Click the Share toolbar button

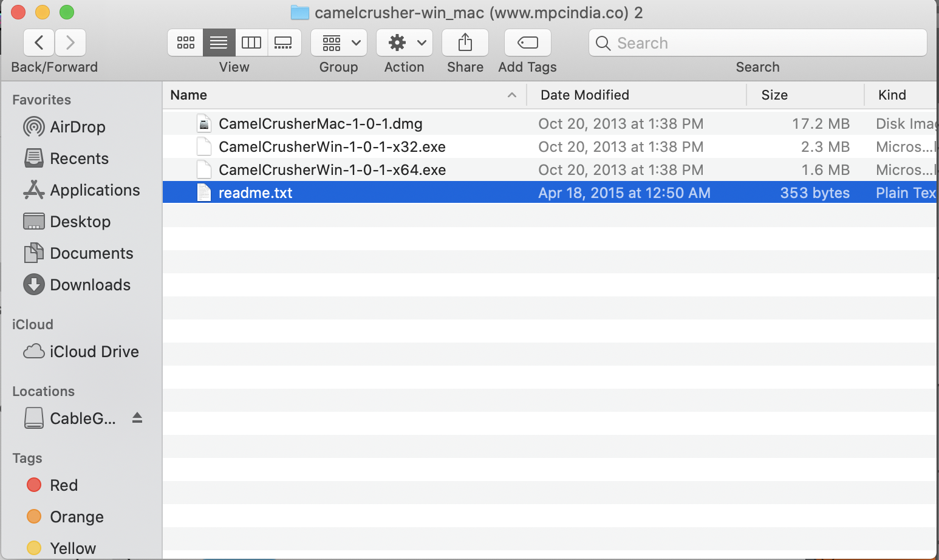tap(465, 43)
